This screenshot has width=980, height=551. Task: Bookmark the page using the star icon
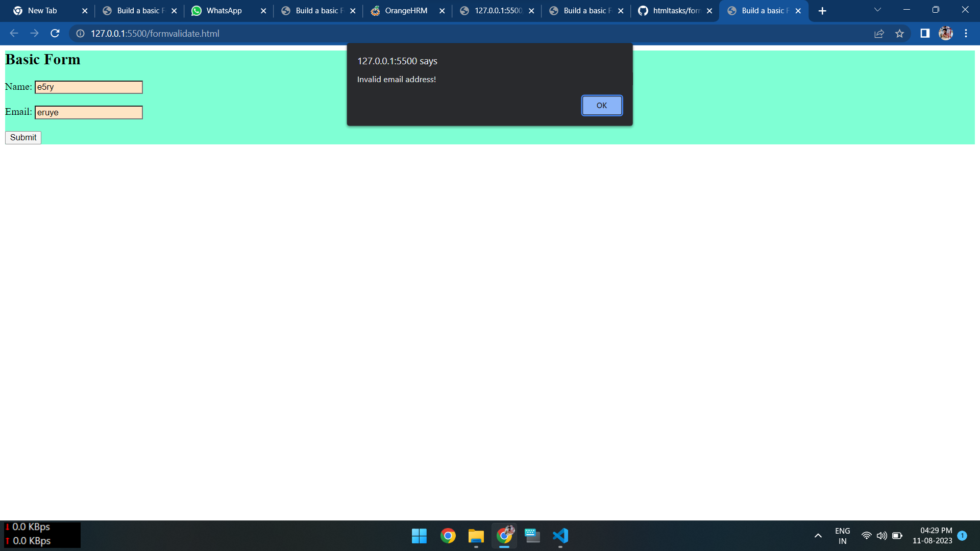[900, 33]
